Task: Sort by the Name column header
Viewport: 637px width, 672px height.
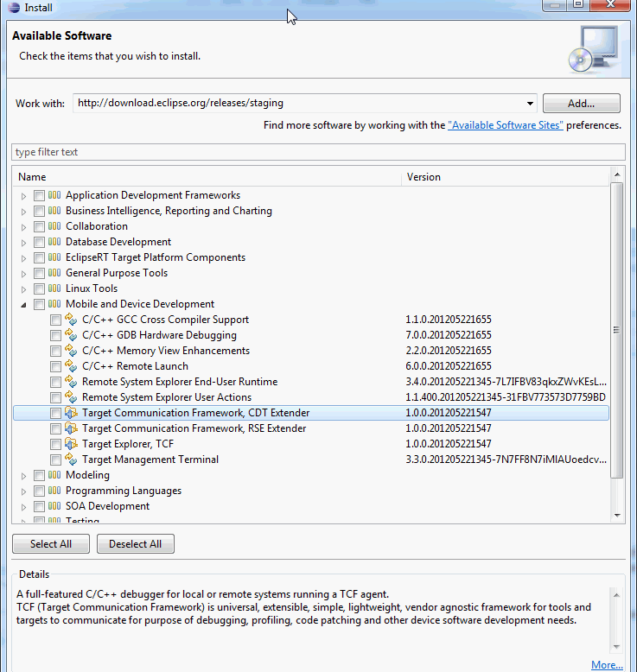Action: [207, 177]
